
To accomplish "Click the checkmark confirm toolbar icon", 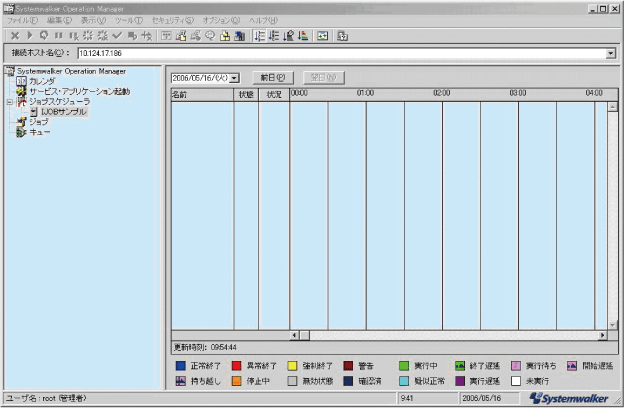I will click(x=117, y=36).
